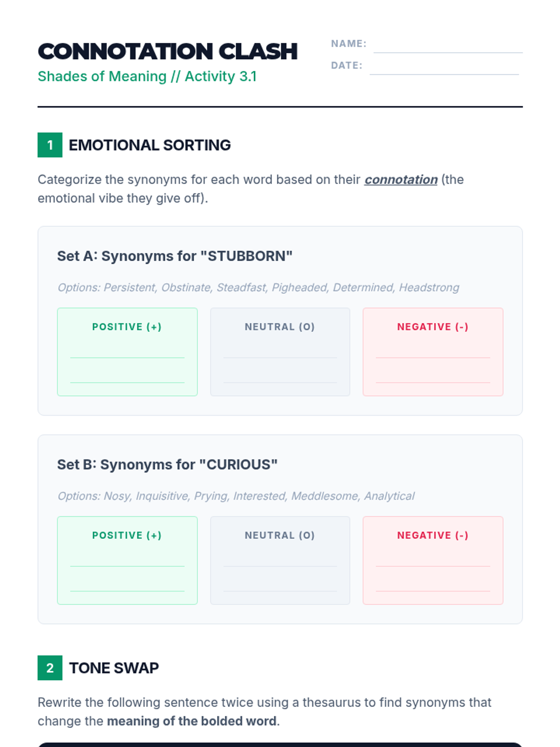Viewport: 560px width, 747px height.
Task: Click the Set B Negative (-) label
Action: 433,536
